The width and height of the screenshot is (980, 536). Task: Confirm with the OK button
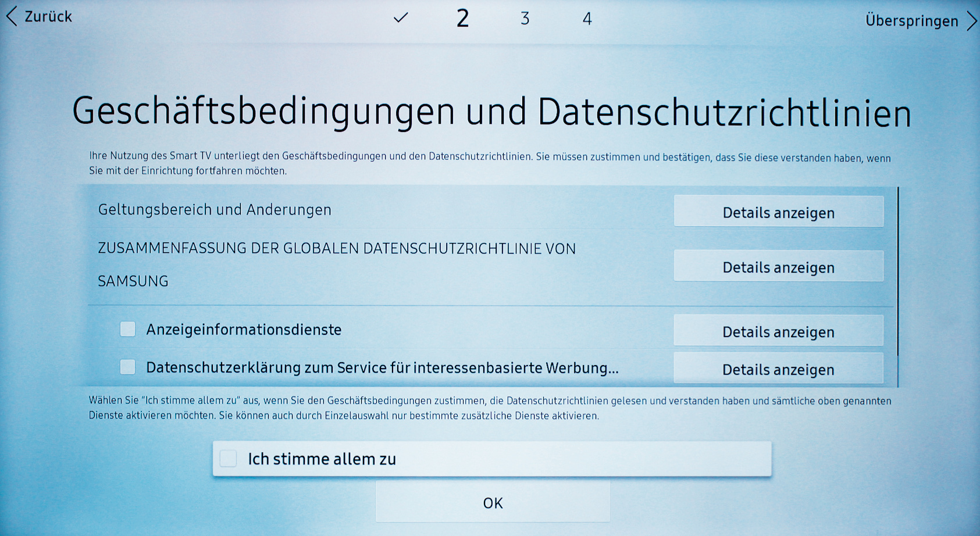(x=493, y=503)
